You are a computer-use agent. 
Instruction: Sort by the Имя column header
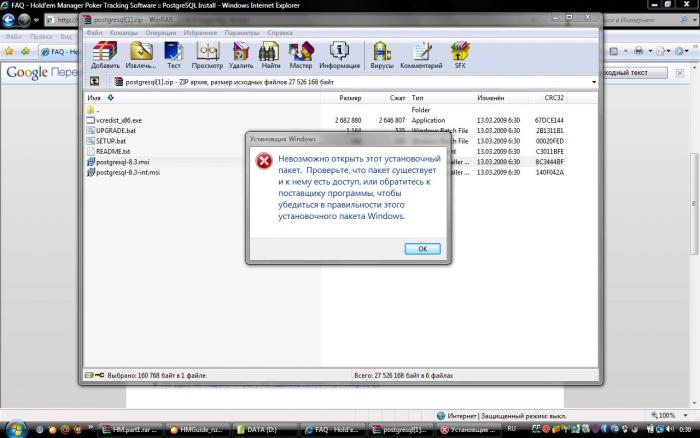tap(94, 98)
